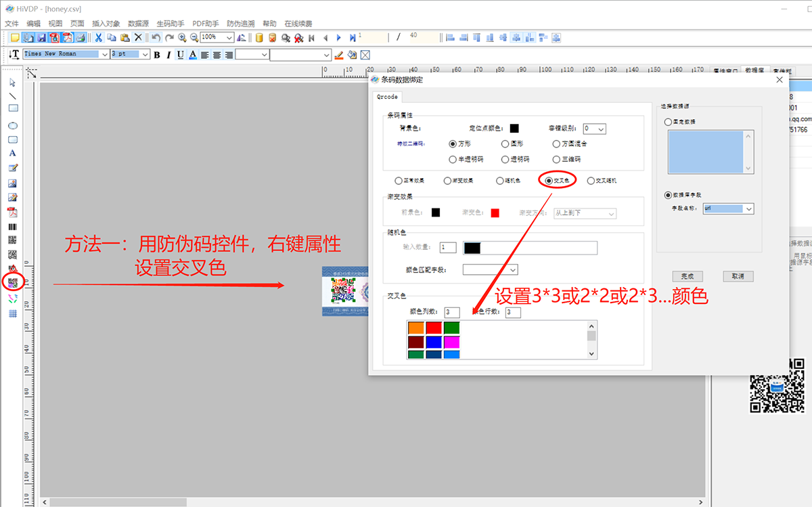The height and width of the screenshot is (507, 812).
Task: Click the magenta cross-color swatch
Action: click(451, 342)
